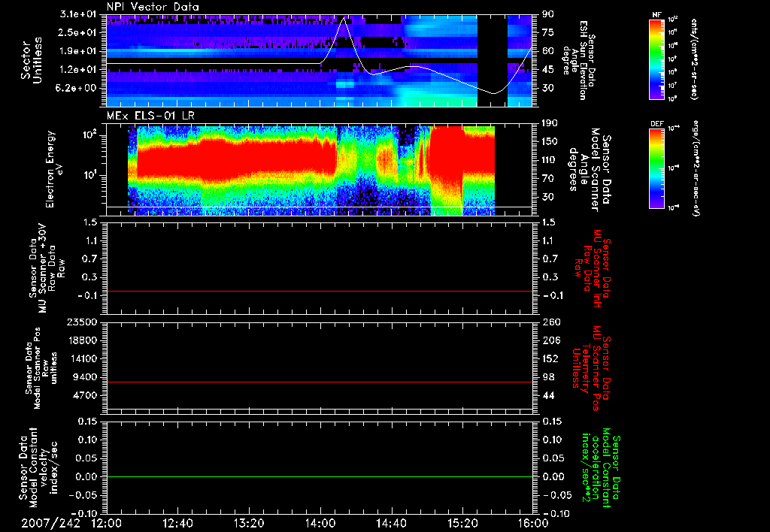Click the 'NPI Vector Data' panel title
Screen dimensions: 770x532
click(153, 7)
